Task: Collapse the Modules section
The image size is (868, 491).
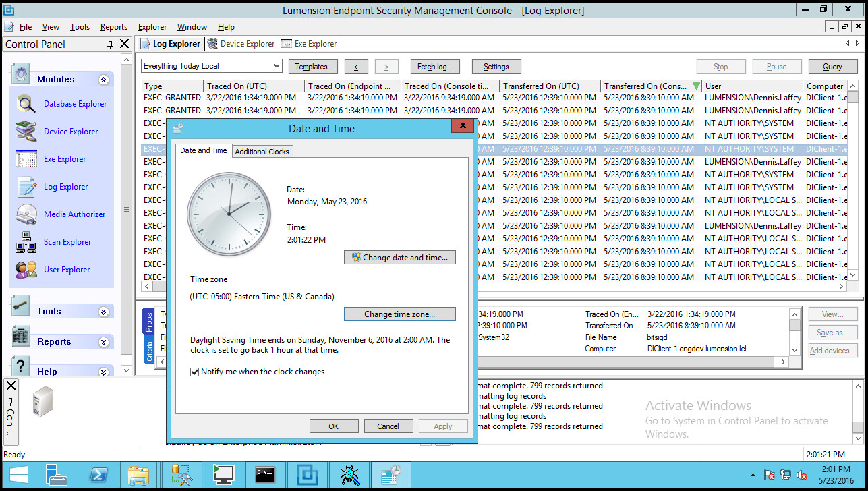Action: click(x=103, y=79)
